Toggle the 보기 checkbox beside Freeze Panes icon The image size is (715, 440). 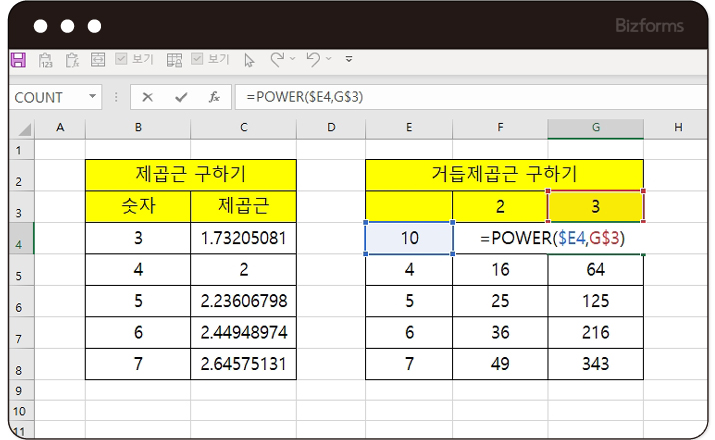(x=197, y=59)
